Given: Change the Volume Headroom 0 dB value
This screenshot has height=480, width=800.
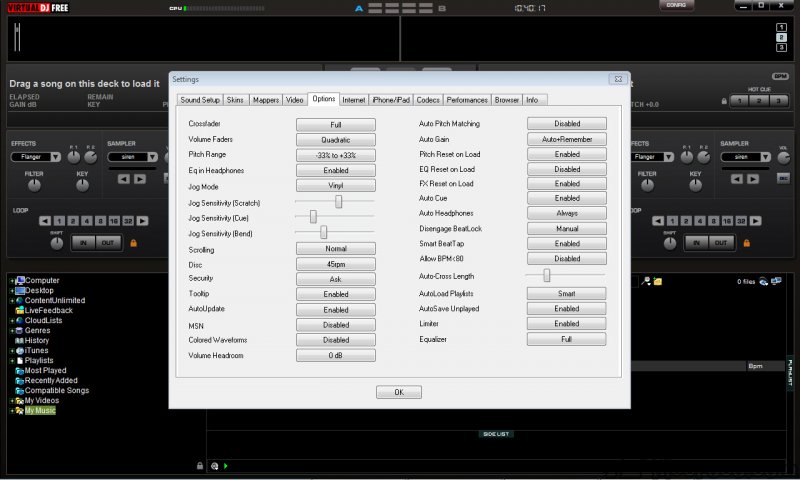Looking at the screenshot, I should [336, 356].
